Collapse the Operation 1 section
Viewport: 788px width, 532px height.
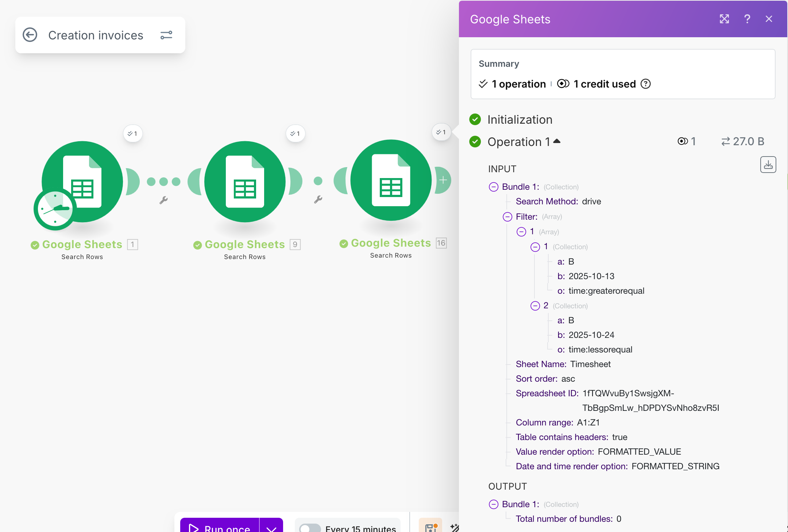tap(557, 141)
